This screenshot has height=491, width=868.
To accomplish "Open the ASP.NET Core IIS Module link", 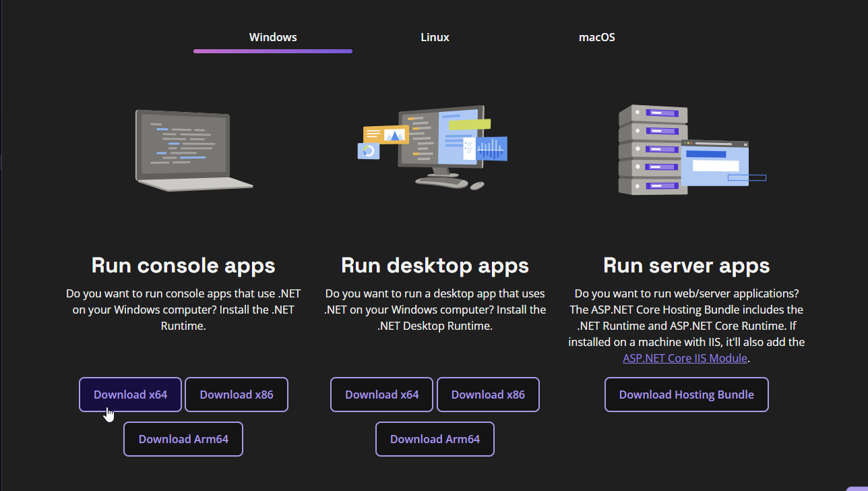I will tap(685, 358).
